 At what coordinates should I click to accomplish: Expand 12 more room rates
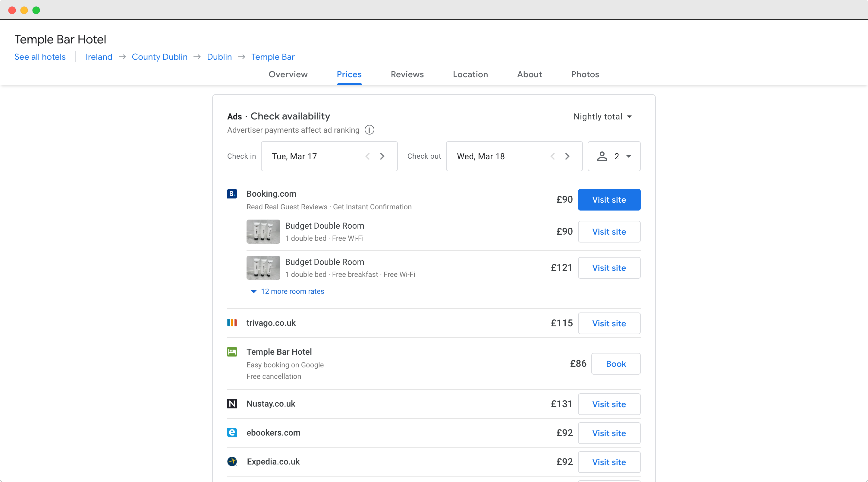click(x=288, y=291)
